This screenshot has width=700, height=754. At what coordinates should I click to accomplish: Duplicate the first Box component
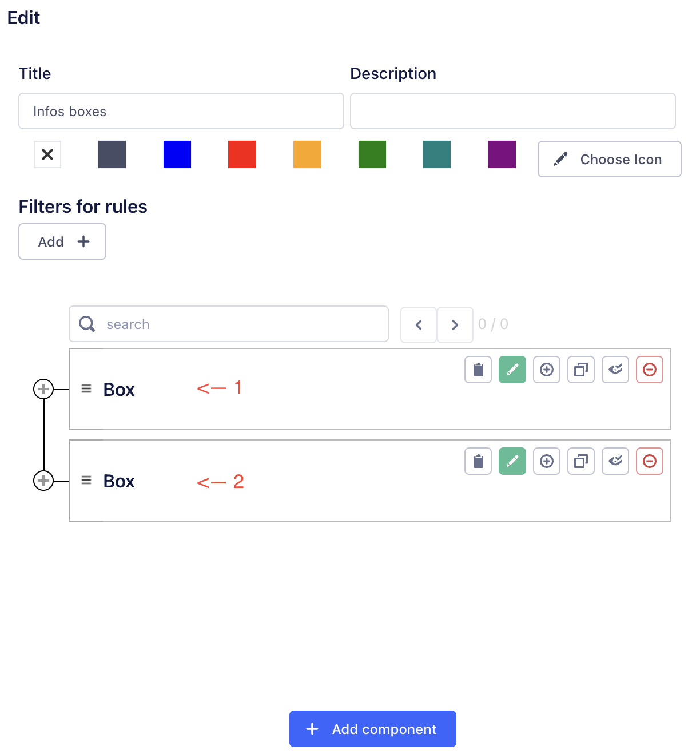tap(581, 370)
